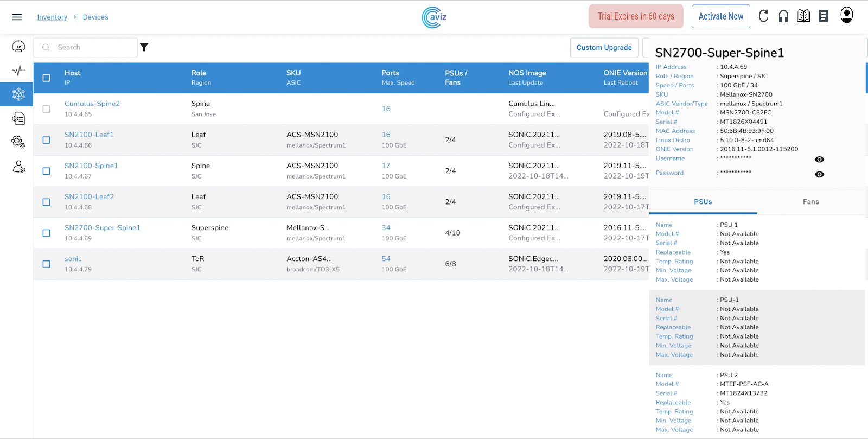Open the health monitoring pulse sidebar icon
The width and height of the screenshot is (868, 439).
18,70
